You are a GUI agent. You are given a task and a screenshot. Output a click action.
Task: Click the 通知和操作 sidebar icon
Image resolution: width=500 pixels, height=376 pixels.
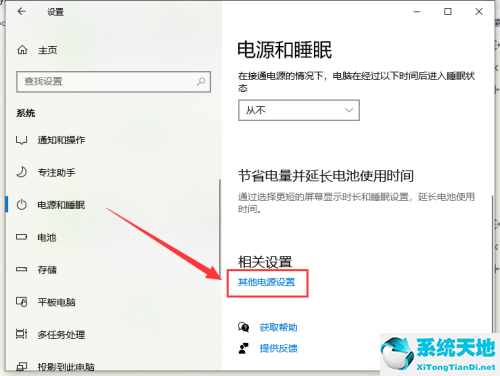(x=21, y=140)
